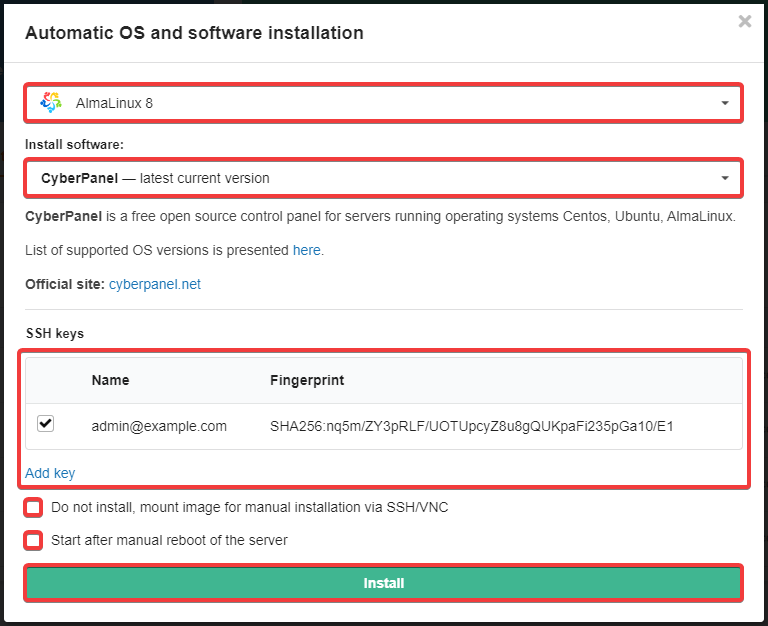Visit the cyberpanel.net official site link
The width and height of the screenshot is (768, 626).
click(155, 284)
